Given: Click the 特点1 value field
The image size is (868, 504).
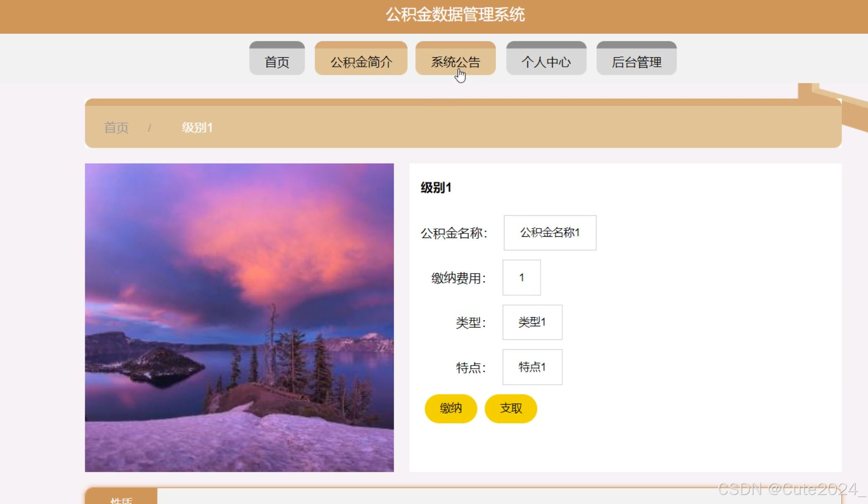Looking at the screenshot, I should pos(532,367).
